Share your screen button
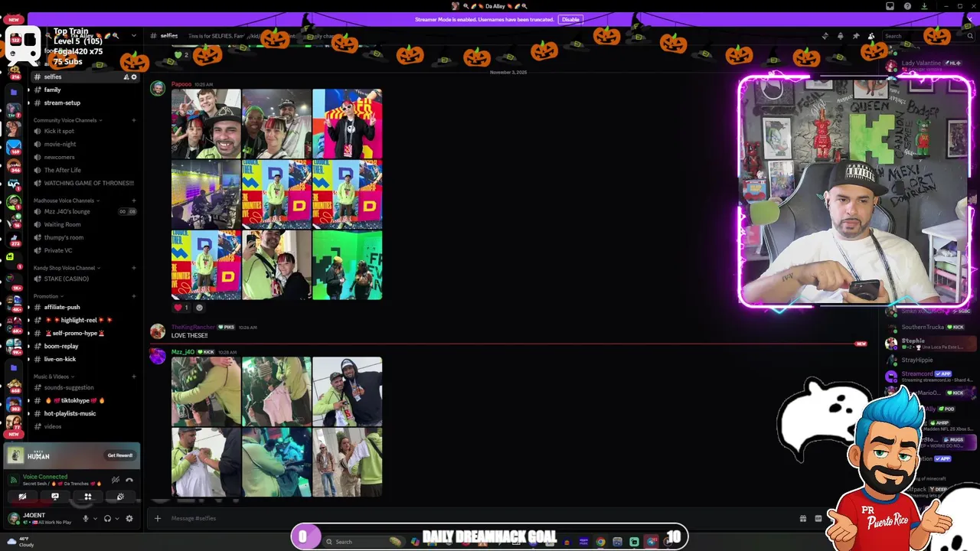 point(55,497)
